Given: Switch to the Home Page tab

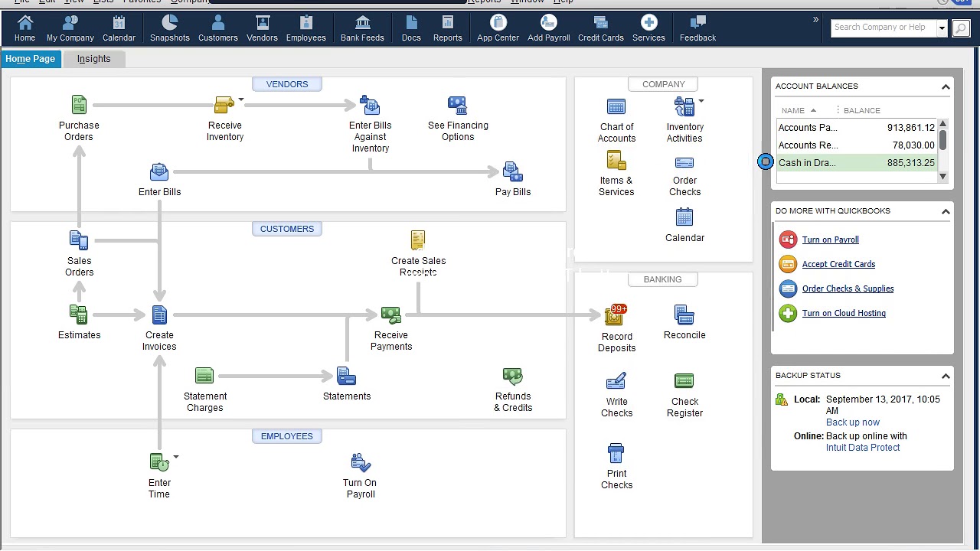Looking at the screenshot, I should pyautogui.click(x=30, y=59).
